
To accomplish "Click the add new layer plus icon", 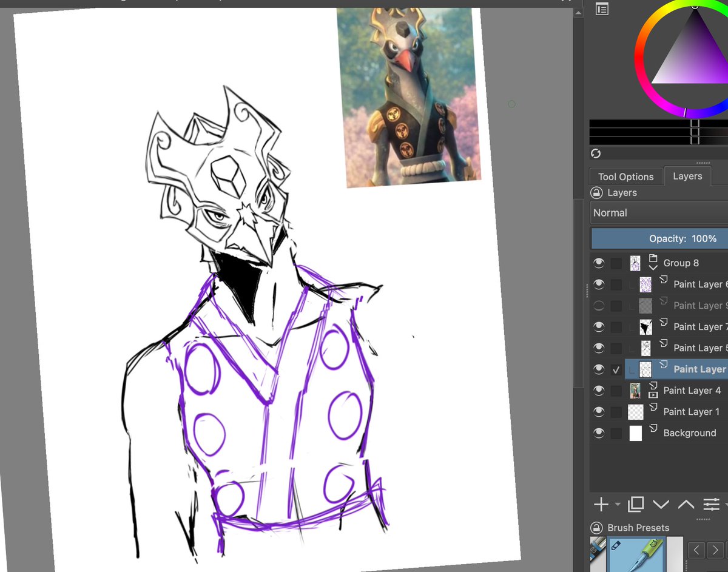I will tap(601, 504).
